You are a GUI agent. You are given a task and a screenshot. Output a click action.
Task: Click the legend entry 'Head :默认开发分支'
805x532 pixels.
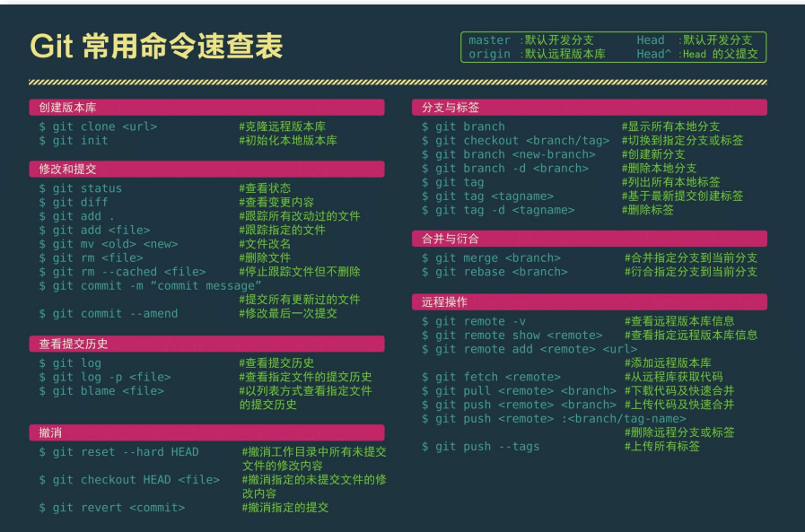pyautogui.click(x=695, y=40)
